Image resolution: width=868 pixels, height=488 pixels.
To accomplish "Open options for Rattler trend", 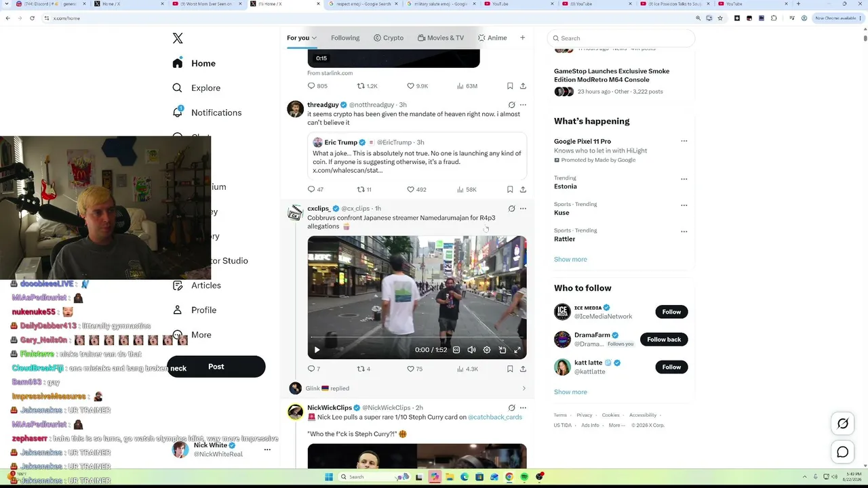I will pos(684,231).
